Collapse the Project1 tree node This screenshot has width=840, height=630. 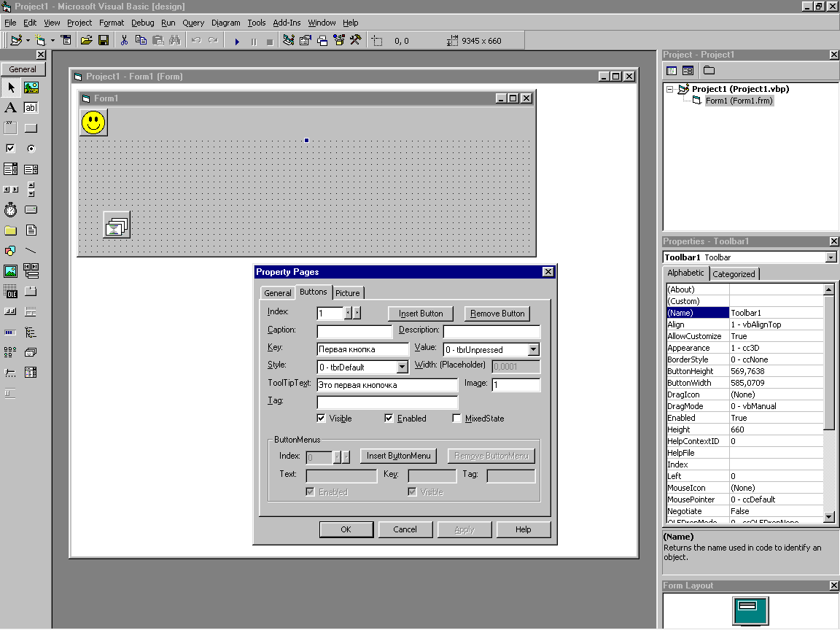pyautogui.click(x=669, y=89)
